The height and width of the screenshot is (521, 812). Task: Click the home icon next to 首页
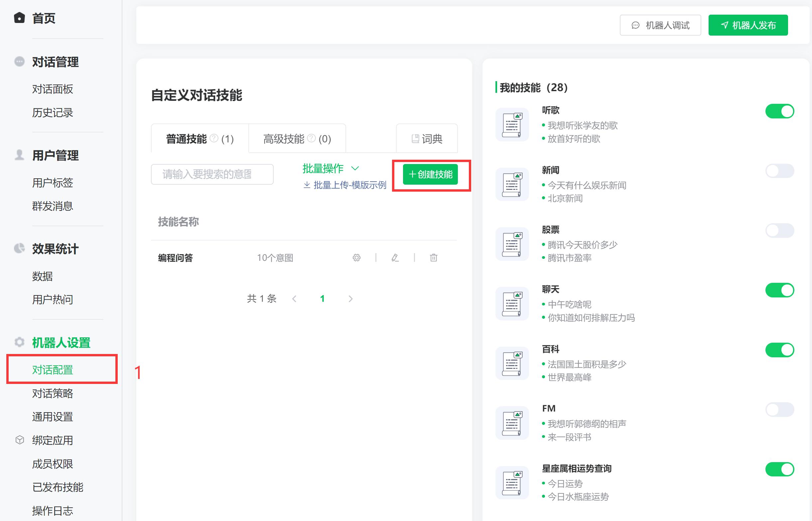(19, 18)
